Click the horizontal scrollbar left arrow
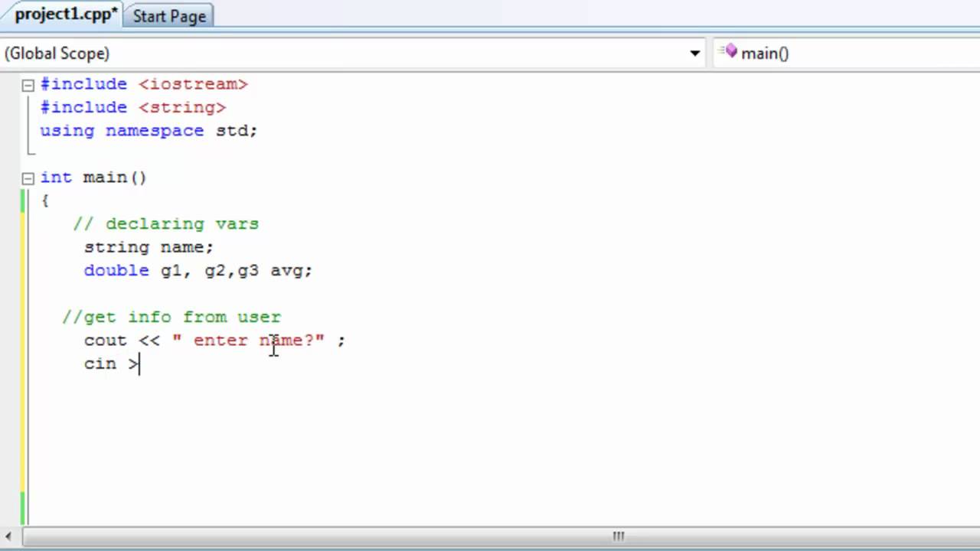The width and height of the screenshot is (980, 551). (x=8, y=536)
